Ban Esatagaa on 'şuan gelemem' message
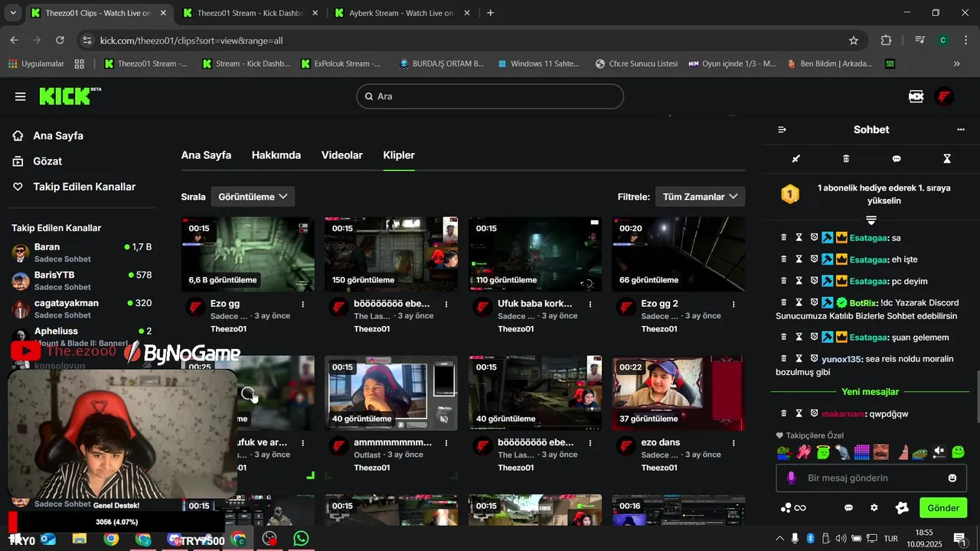Screen dimensions: 980x551 pyautogui.click(x=814, y=337)
